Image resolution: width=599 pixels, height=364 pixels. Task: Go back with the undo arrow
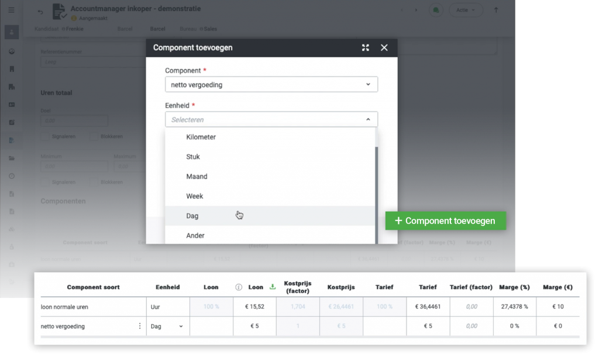click(40, 12)
